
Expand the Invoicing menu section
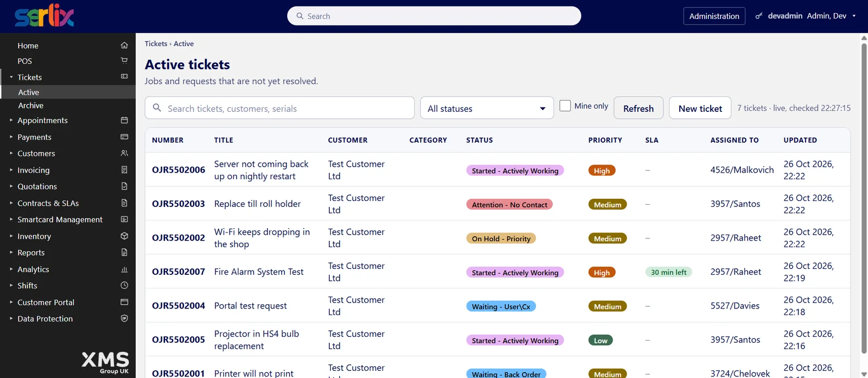(x=11, y=170)
